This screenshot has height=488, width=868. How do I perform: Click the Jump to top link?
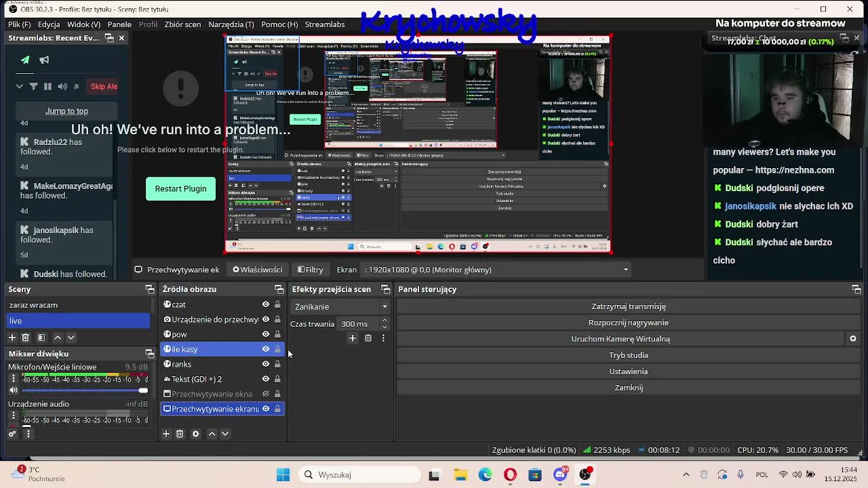coord(66,111)
